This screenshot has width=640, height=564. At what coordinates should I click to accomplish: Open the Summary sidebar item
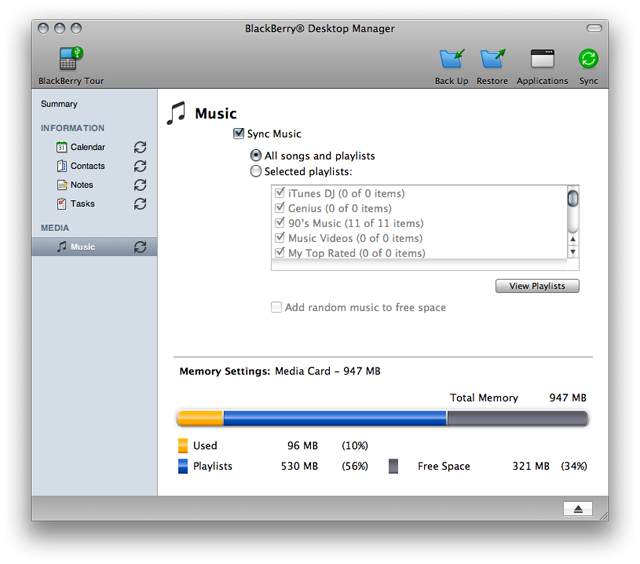(59, 104)
